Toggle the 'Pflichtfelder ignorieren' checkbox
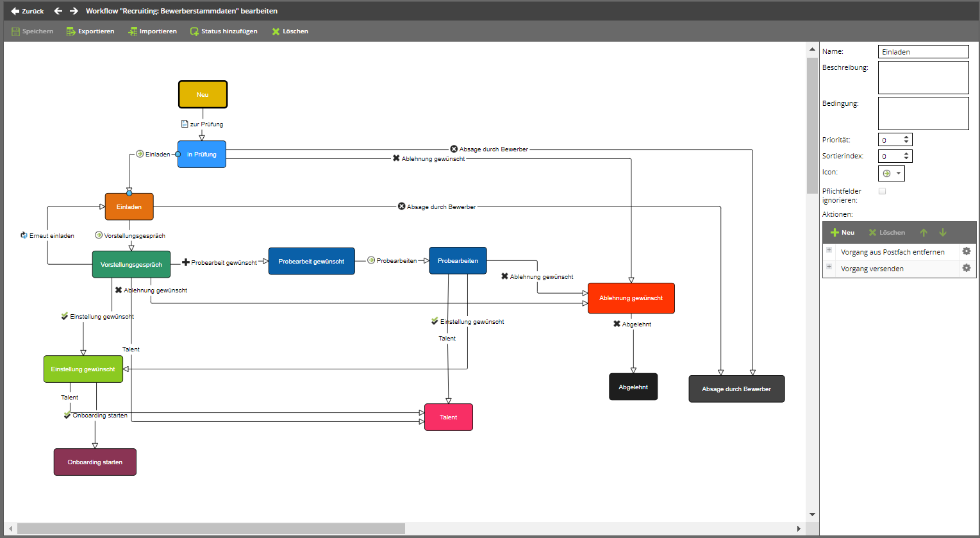980x538 pixels. (883, 191)
